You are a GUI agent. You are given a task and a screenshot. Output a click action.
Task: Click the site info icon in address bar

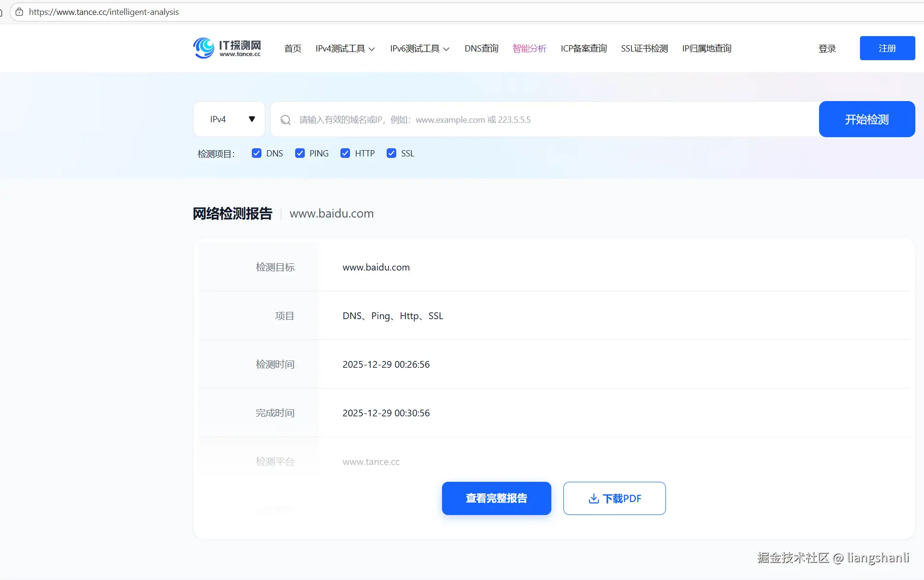[19, 12]
